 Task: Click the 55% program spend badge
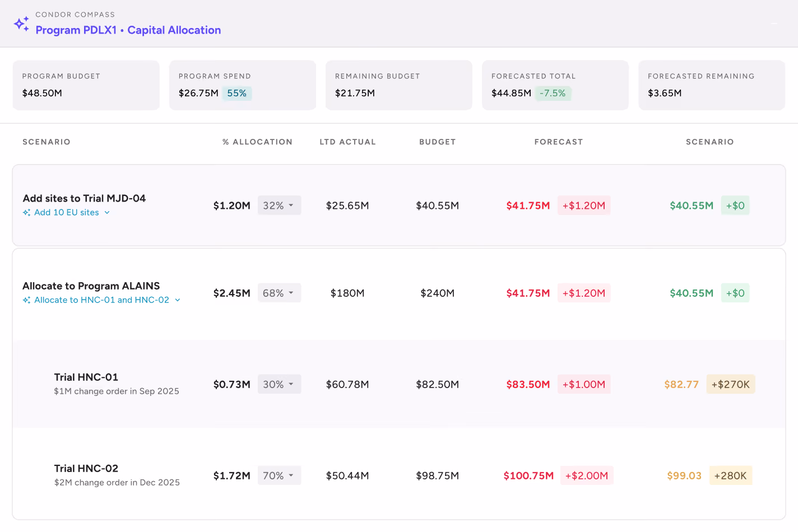pos(236,94)
